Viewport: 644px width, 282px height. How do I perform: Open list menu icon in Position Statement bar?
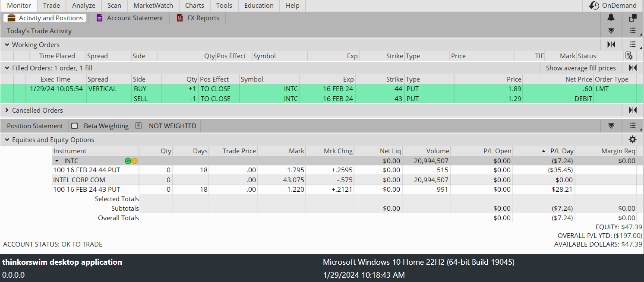[x=633, y=126]
